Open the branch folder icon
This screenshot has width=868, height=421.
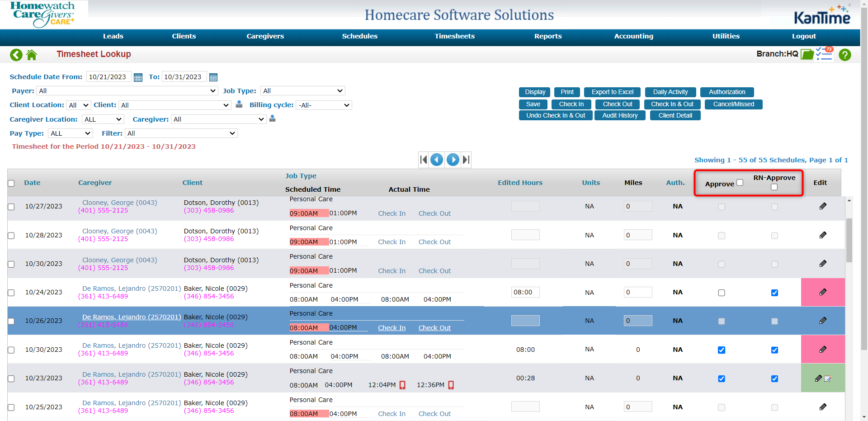(807, 54)
